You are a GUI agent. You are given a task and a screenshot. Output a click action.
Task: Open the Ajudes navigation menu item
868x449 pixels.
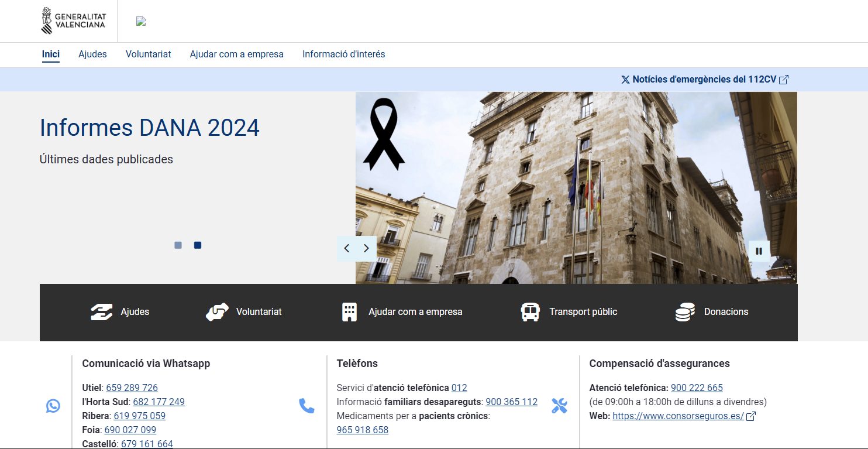tap(92, 54)
